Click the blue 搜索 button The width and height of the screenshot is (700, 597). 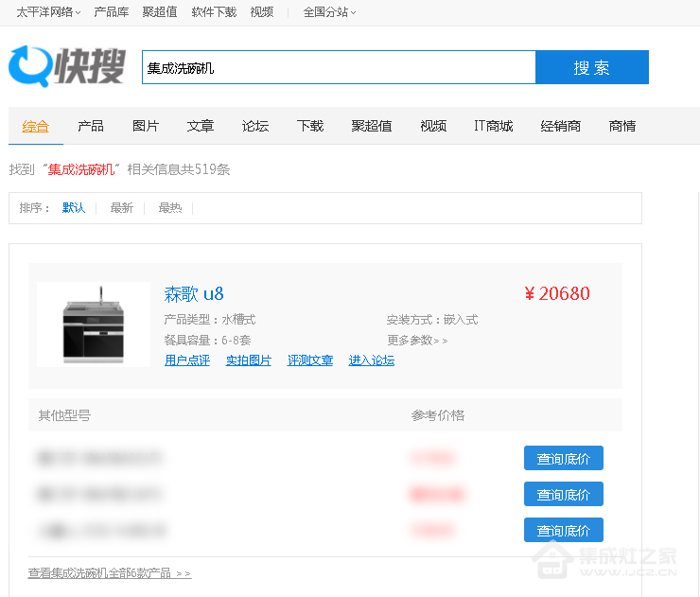pyautogui.click(x=592, y=67)
